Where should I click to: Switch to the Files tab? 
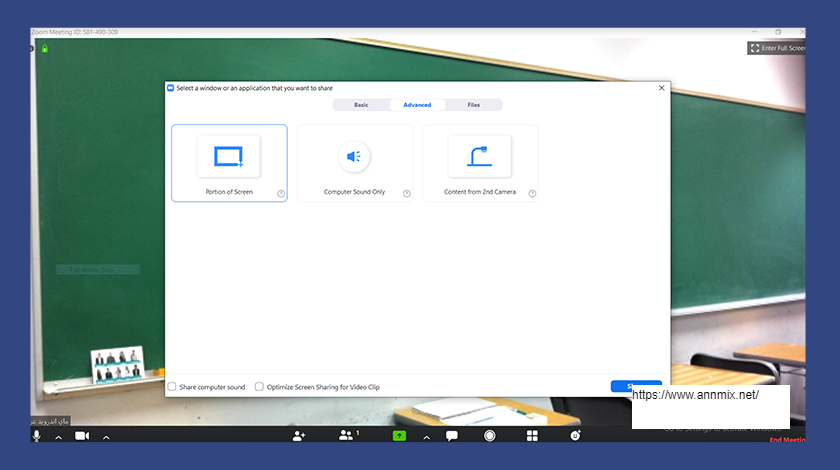coord(474,105)
